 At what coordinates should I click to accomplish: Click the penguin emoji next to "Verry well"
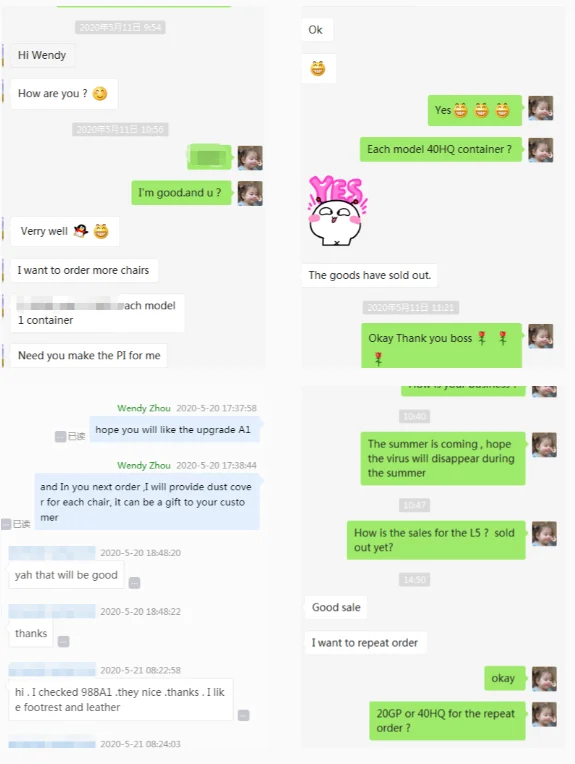coord(81,230)
